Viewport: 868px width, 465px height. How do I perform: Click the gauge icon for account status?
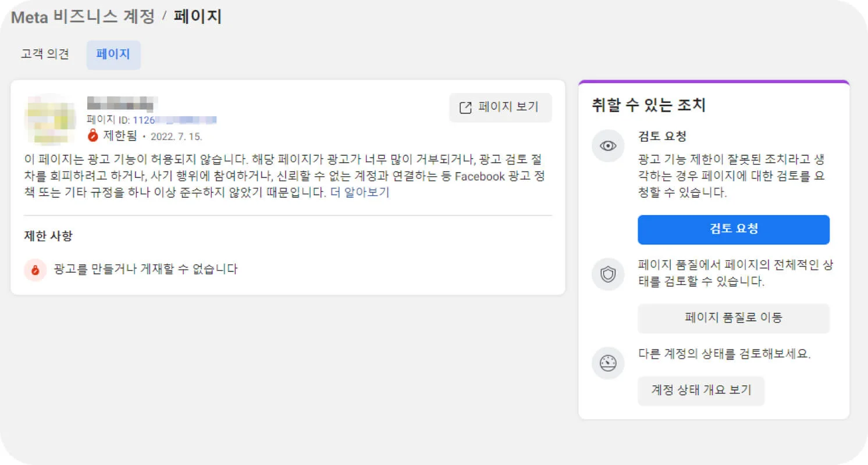click(x=608, y=363)
